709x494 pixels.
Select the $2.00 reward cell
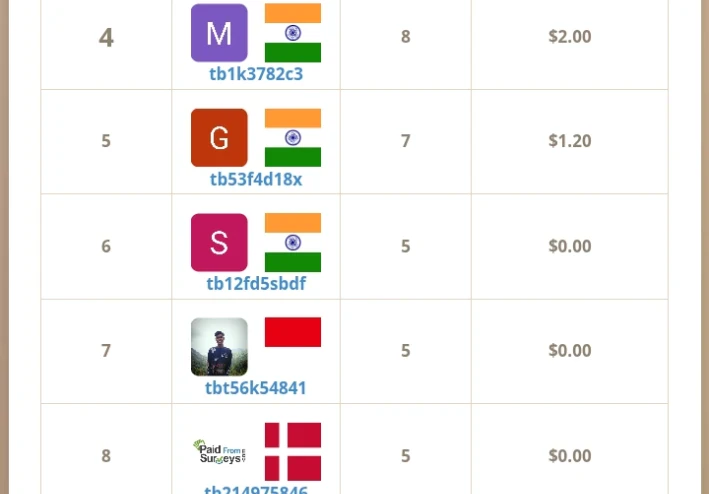click(x=570, y=37)
